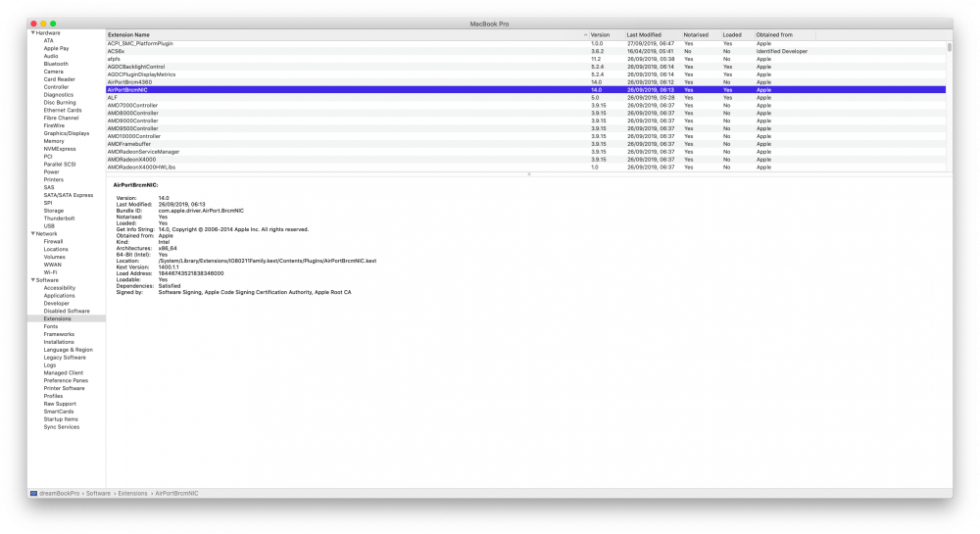980x534 pixels.
Task: Sort by the Notarised column header
Action: 696,35
